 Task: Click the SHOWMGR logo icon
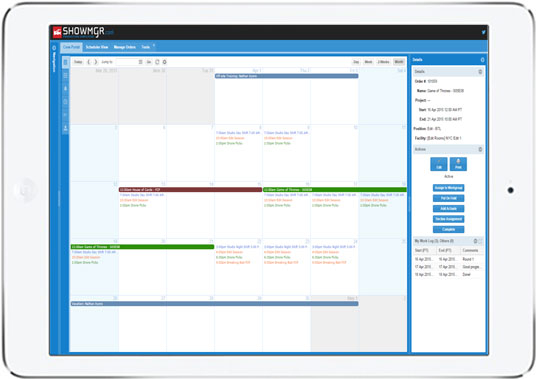click(57, 32)
